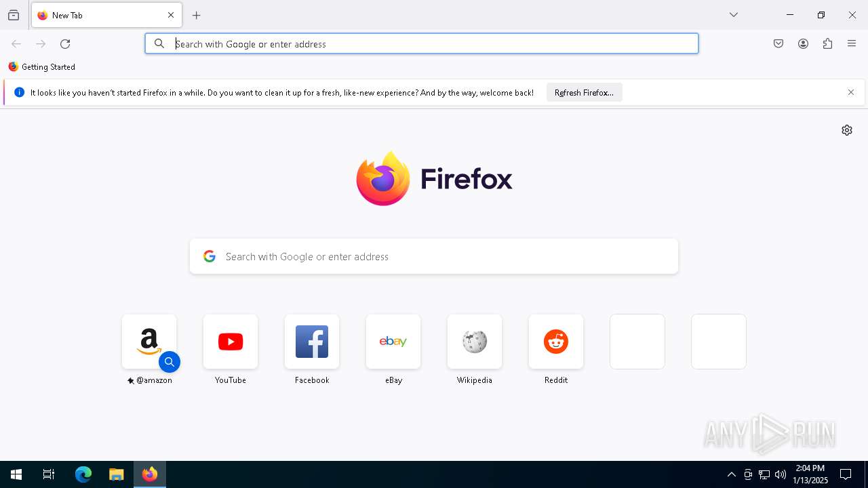Click the @amazon label text
Viewport: 868px width, 488px height.
[x=154, y=380]
